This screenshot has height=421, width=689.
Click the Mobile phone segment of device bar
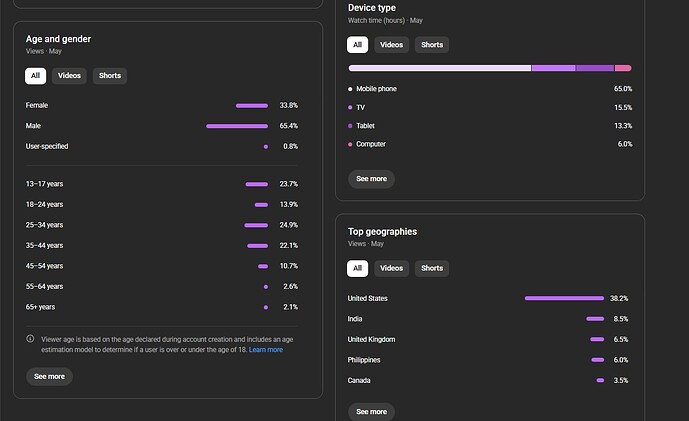[x=440, y=68]
